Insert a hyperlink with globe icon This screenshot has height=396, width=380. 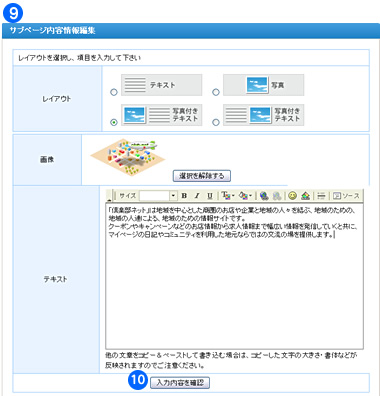(x=264, y=196)
